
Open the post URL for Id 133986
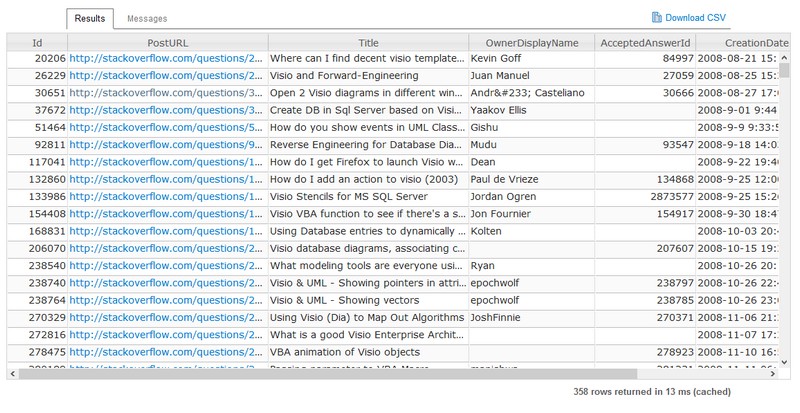[167, 196]
